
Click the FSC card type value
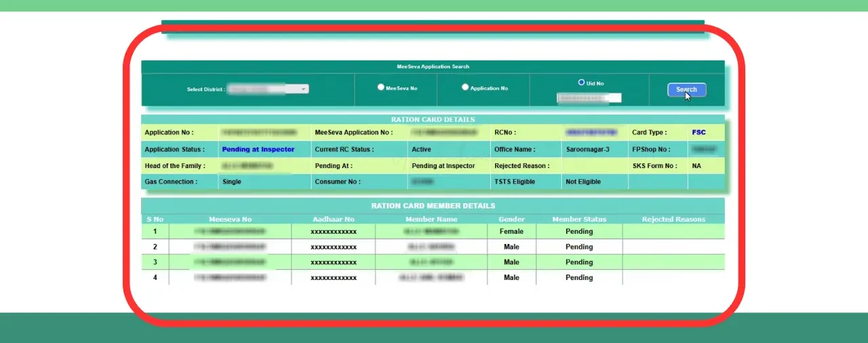698,132
